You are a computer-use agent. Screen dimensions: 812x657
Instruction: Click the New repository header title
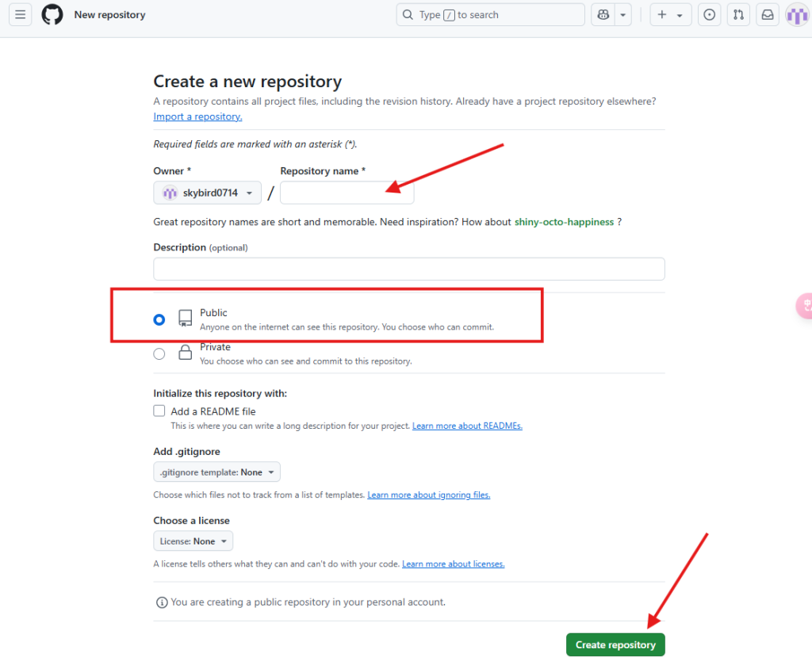pos(109,14)
